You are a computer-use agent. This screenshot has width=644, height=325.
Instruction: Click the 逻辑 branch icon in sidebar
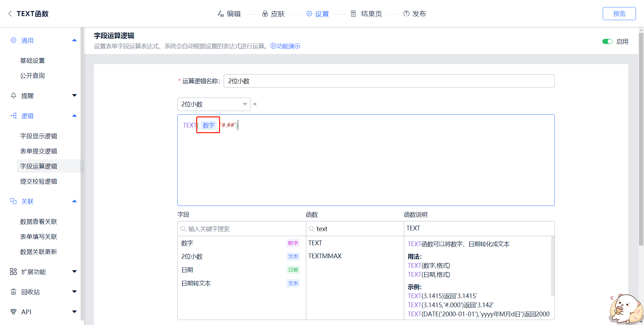(13, 116)
